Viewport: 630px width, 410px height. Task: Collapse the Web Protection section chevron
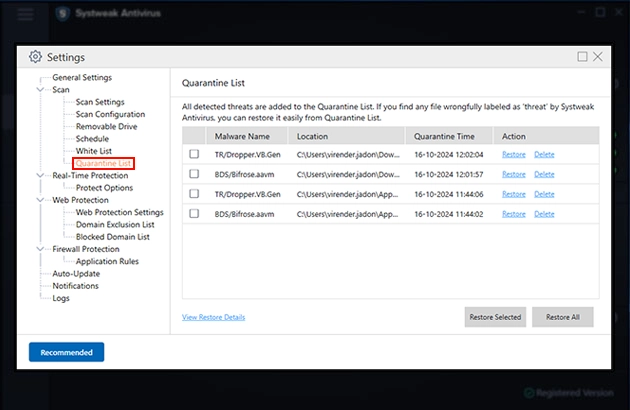[x=39, y=200]
